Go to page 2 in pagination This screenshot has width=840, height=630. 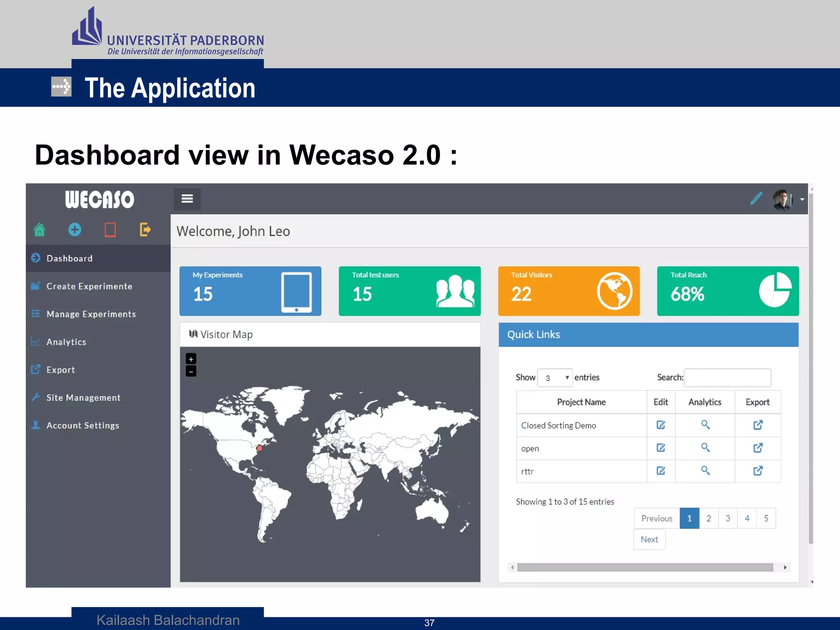[709, 518]
